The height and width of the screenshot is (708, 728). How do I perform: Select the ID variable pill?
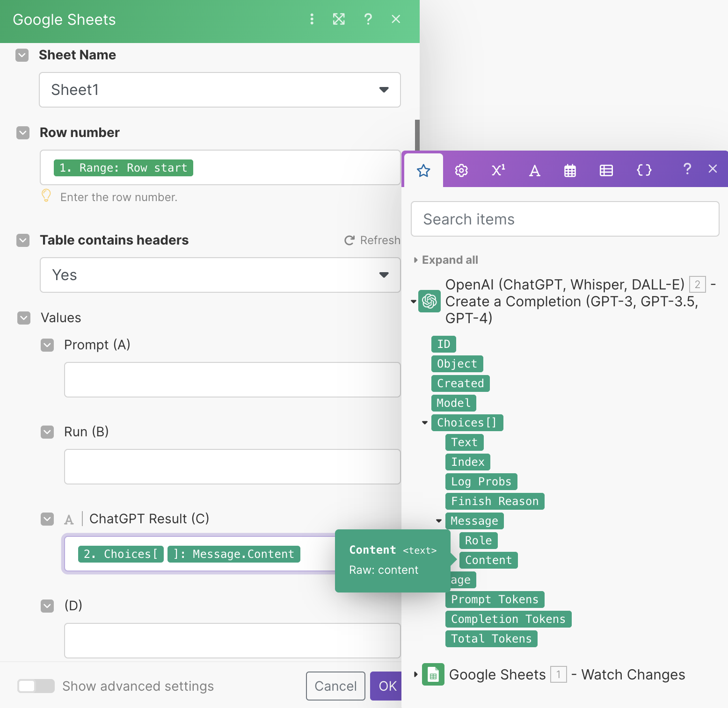(444, 344)
